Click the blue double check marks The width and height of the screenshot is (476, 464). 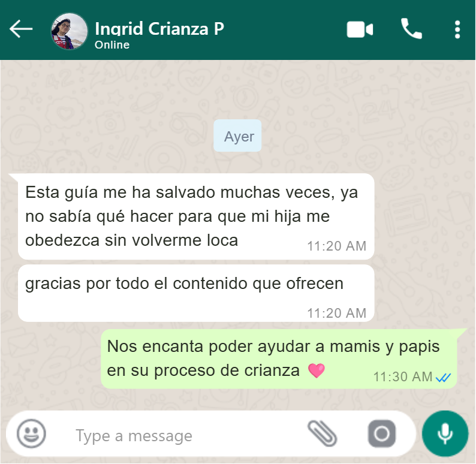tap(444, 378)
